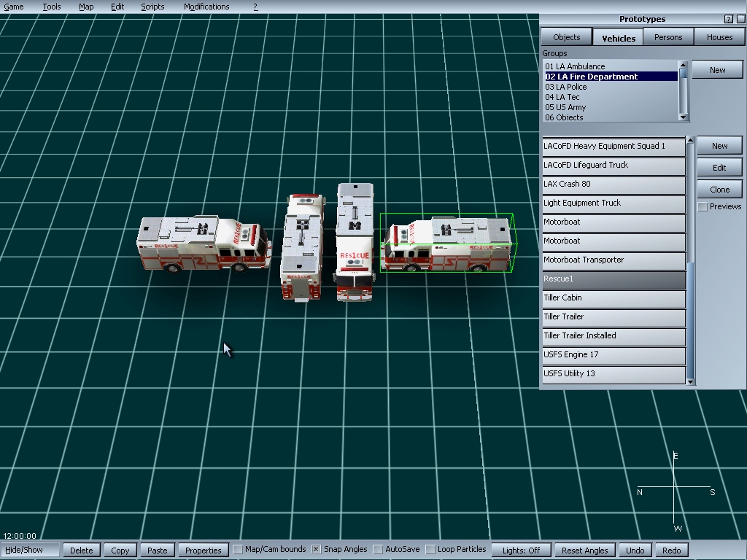
Task: Click the prototype list scrollbar thumb
Action: coord(690,320)
